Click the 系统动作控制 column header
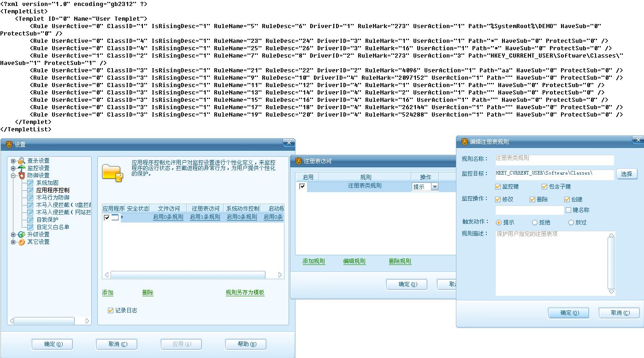The width and height of the screenshot is (644, 358). (x=242, y=209)
